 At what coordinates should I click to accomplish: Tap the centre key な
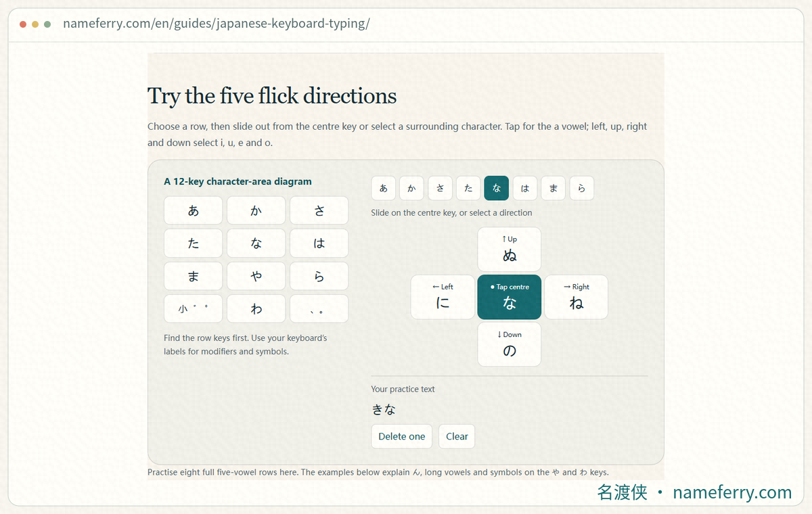point(510,297)
